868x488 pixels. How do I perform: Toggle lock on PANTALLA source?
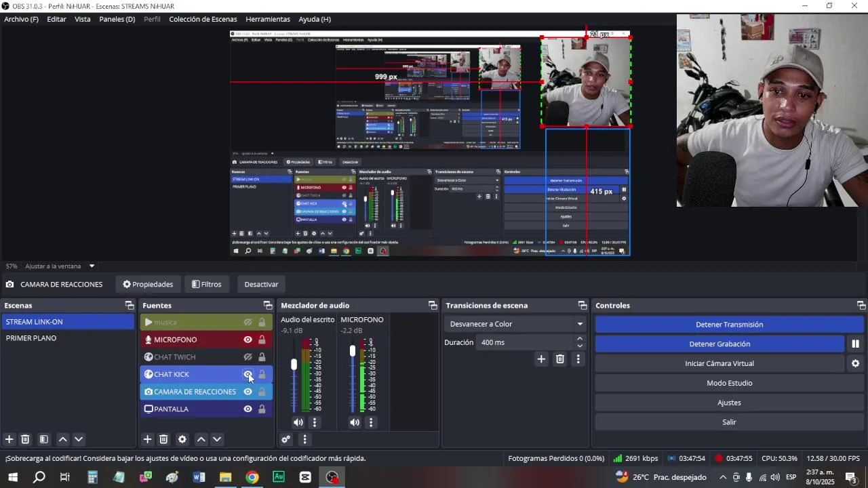(262, 409)
